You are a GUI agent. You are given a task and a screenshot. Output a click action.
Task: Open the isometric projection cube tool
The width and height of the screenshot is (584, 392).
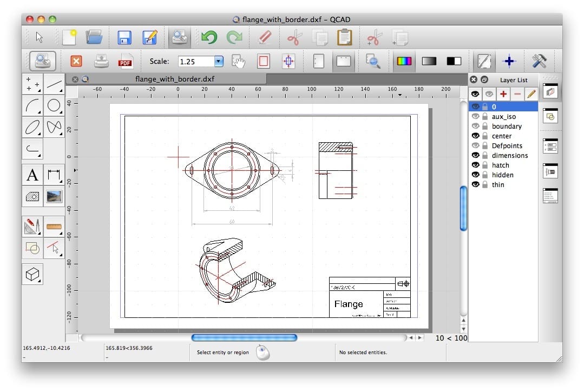click(x=32, y=274)
